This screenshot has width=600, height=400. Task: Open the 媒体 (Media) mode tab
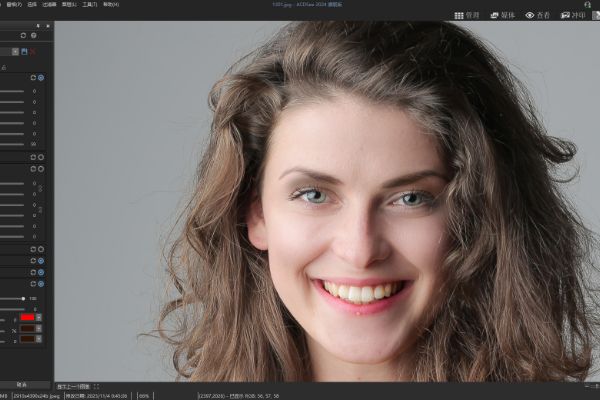[501, 16]
